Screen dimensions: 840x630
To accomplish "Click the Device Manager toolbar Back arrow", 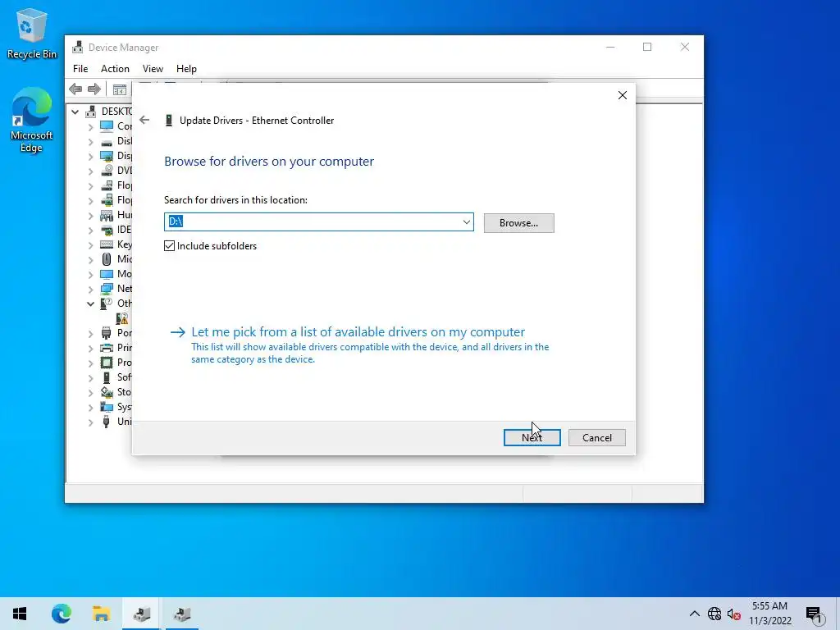I will click(75, 89).
